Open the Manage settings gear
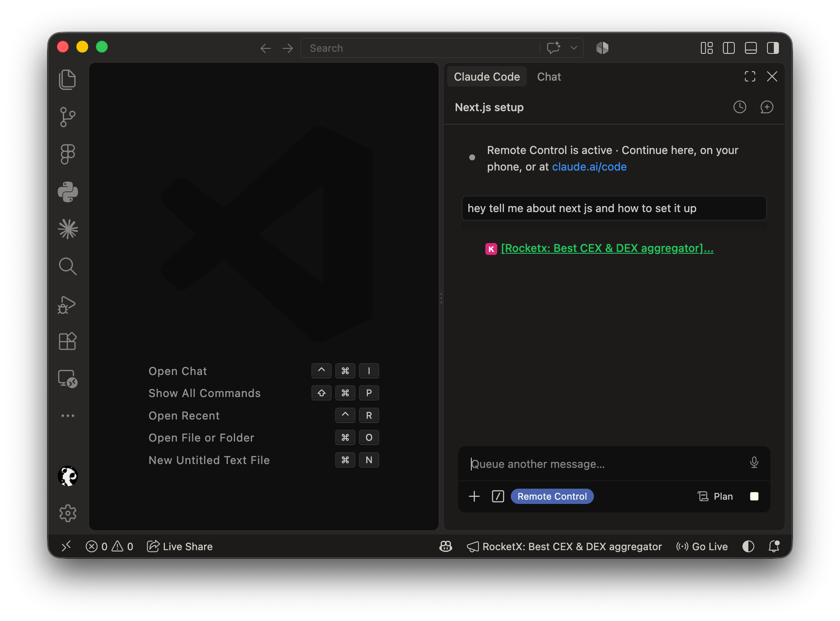The image size is (840, 621). pos(67,513)
